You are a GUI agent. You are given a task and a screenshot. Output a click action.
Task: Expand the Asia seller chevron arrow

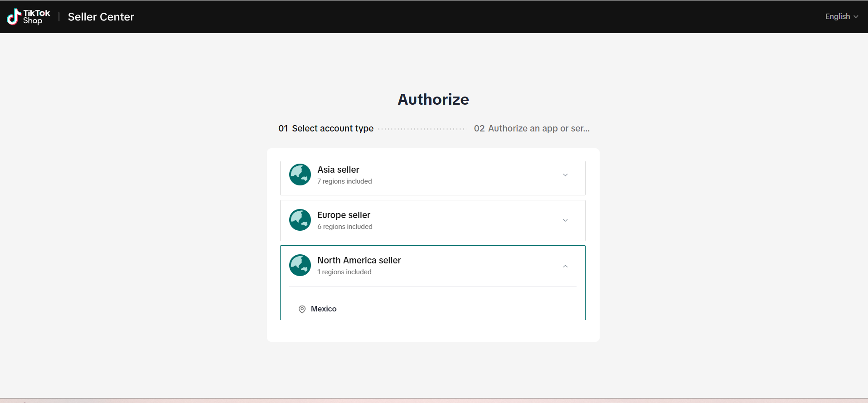(565, 175)
